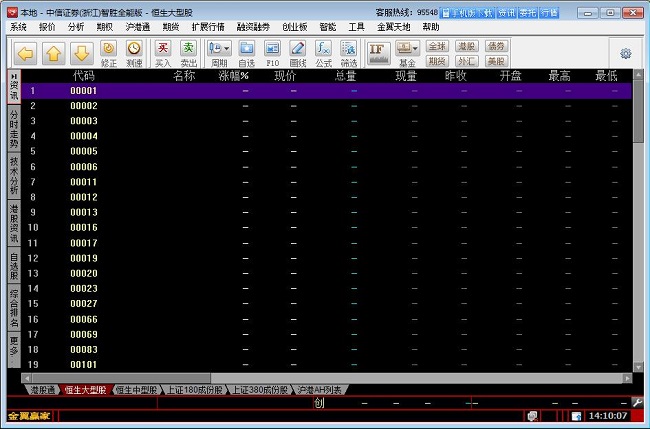
Task: Sort by the 总量 column header
Action: (346, 76)
